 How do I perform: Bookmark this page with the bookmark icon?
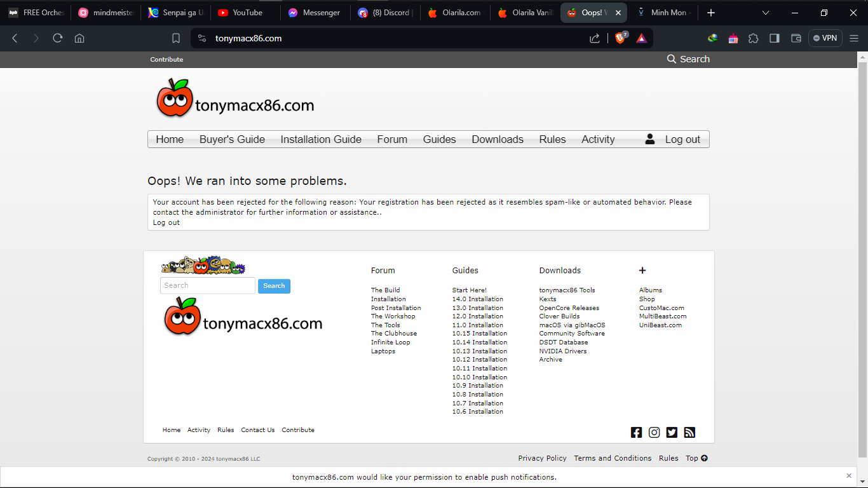(176, 38)
